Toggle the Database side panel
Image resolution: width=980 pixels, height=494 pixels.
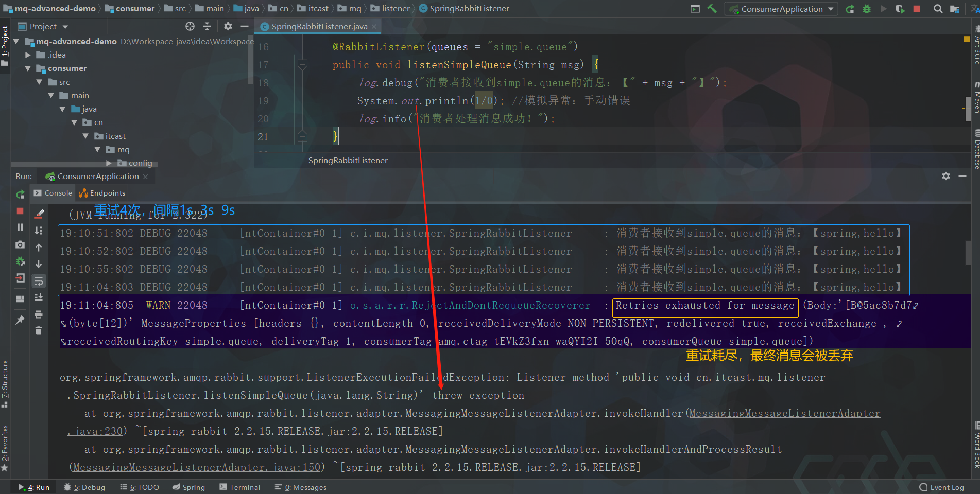click(976, 148)
